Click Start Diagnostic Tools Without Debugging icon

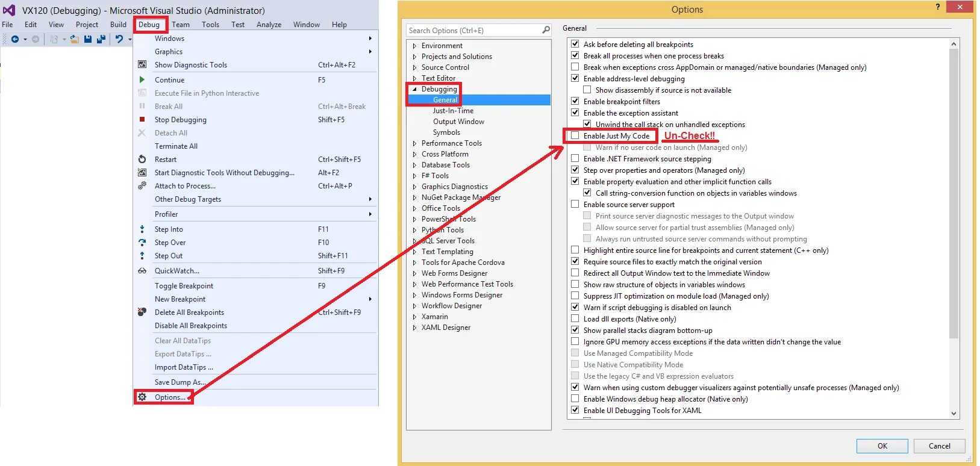(x=142, y=172)
